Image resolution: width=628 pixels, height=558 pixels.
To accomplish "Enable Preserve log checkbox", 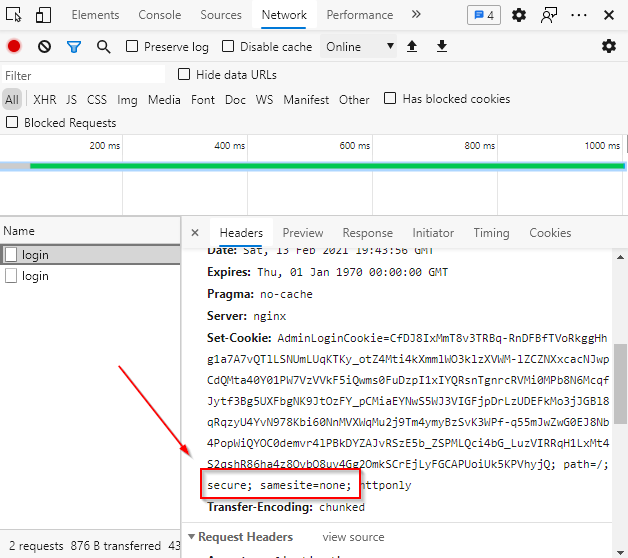I will (132, 46).
